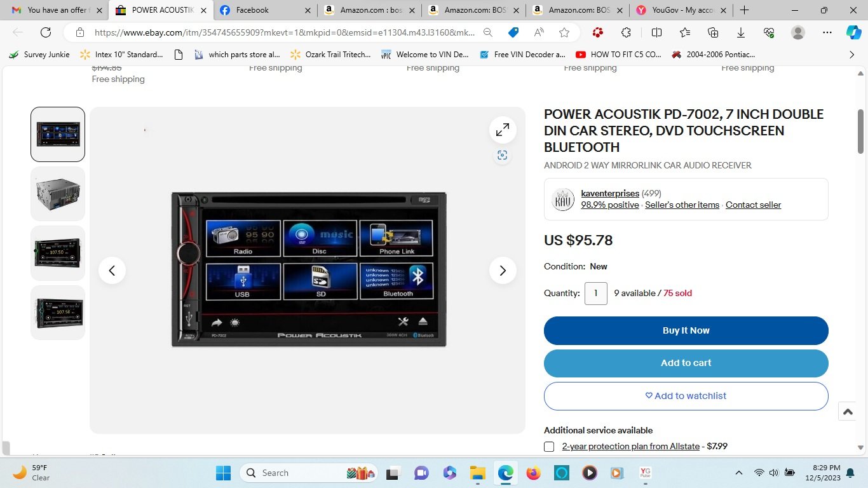Image resolution: width=868 pixels, height=488 pixels.
Task: Click the browser essentials heart icon
Action: tap(769, 32)
